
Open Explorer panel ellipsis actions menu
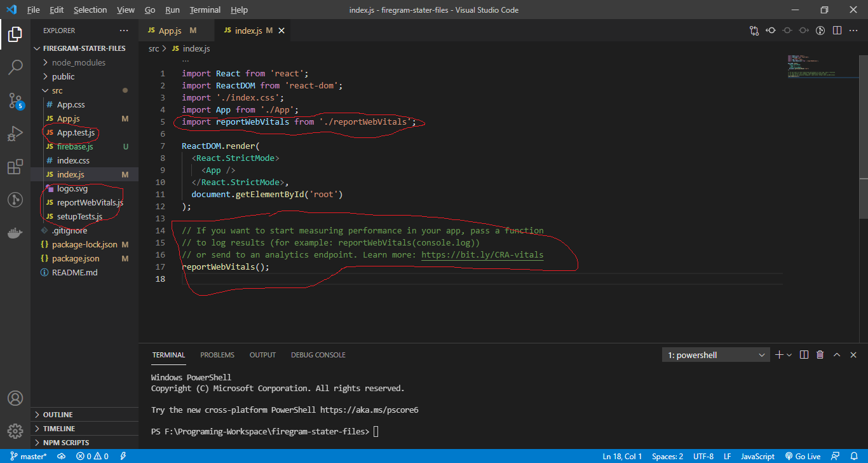(124, 31)
